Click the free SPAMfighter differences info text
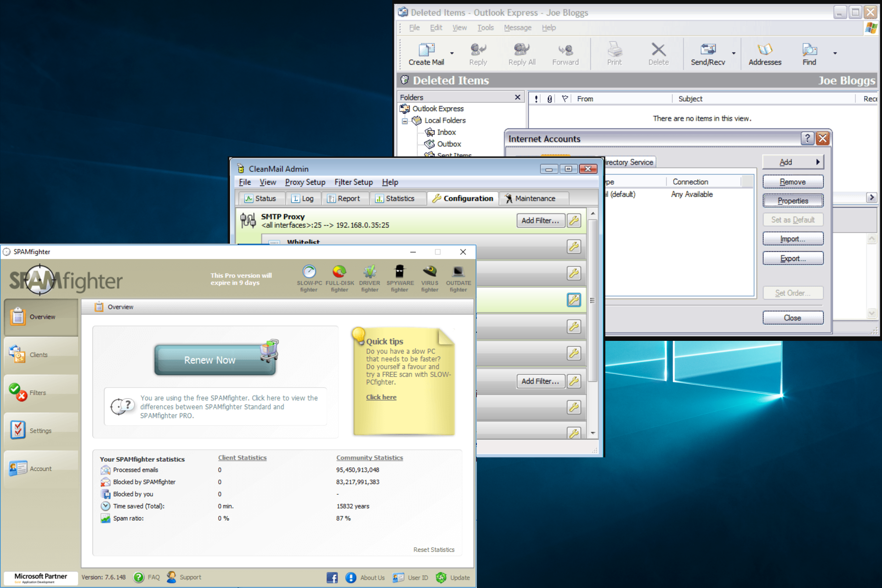Screen dimensions: 882x588 pyautogui.click(x=229, y=407)
